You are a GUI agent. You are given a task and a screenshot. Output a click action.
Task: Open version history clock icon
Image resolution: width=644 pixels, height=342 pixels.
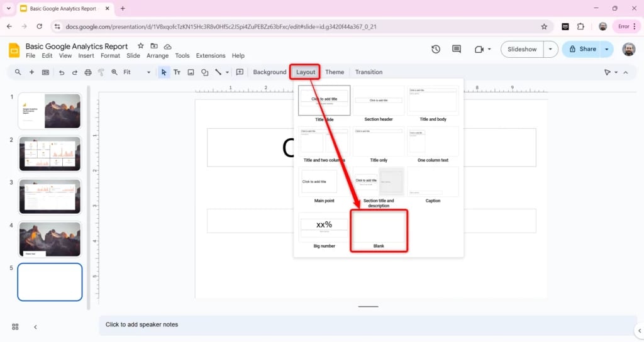click(436, 49)
